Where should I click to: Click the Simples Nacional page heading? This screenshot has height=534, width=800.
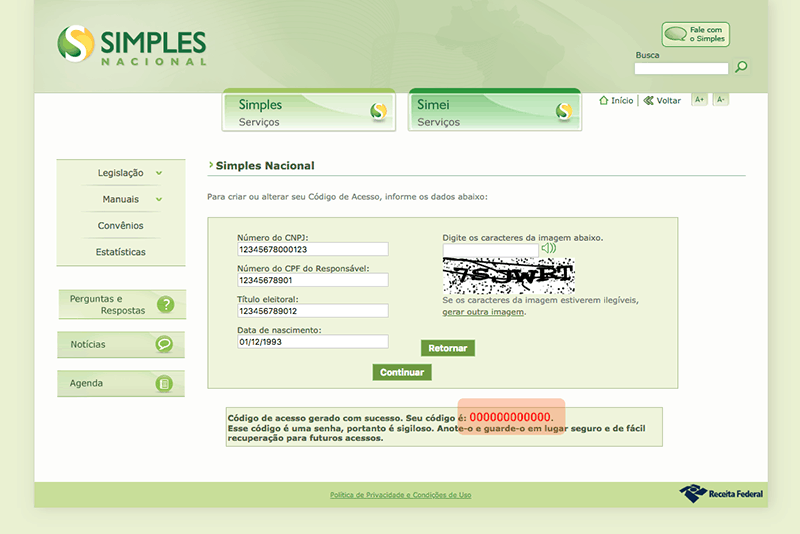[265, 166]
